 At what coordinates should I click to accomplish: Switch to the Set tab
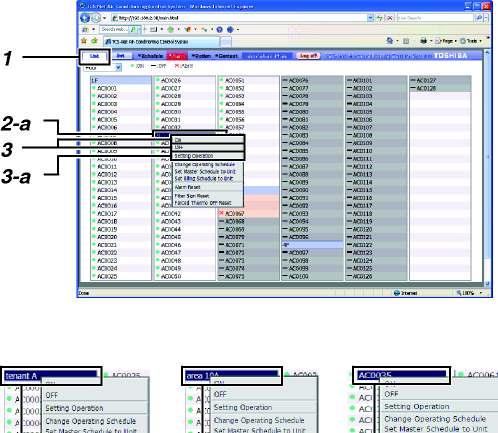[x=121, y=56]
